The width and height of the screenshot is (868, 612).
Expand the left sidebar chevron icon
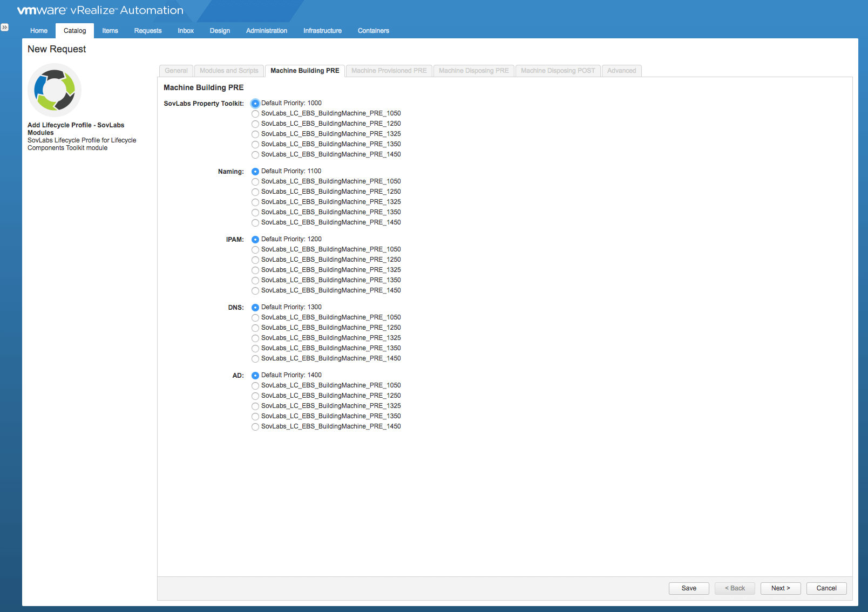click(5, 27)
